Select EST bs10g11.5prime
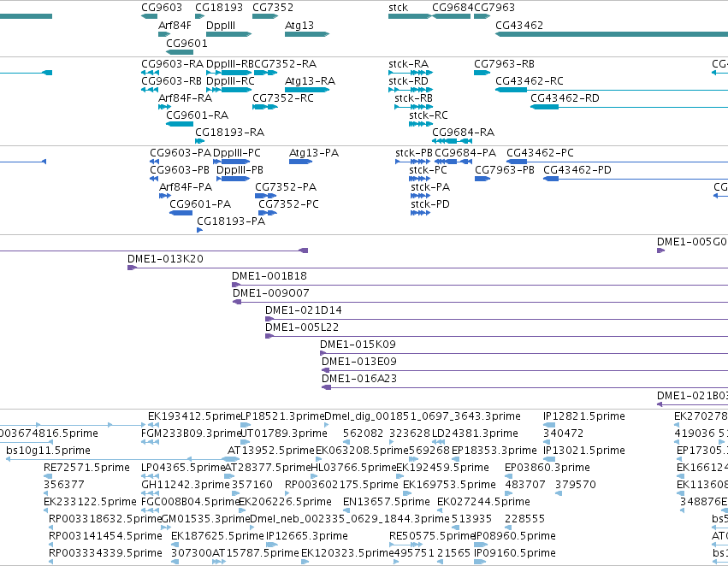 coord(123,459)
